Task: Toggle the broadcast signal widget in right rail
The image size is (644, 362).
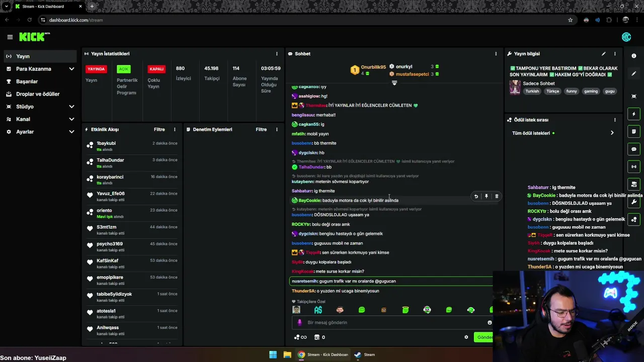Action: pyautogui.click(x=634, y=166)
